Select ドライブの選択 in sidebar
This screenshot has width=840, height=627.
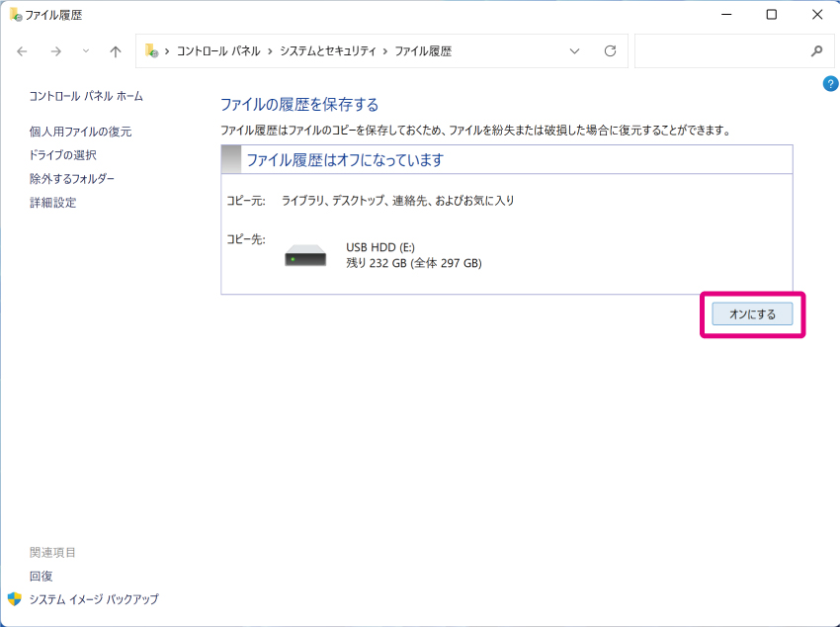click(x=62, y=155)
